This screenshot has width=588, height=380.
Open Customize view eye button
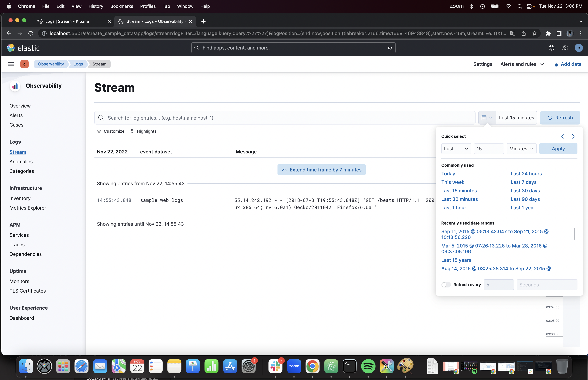click(x=111, y=131)
